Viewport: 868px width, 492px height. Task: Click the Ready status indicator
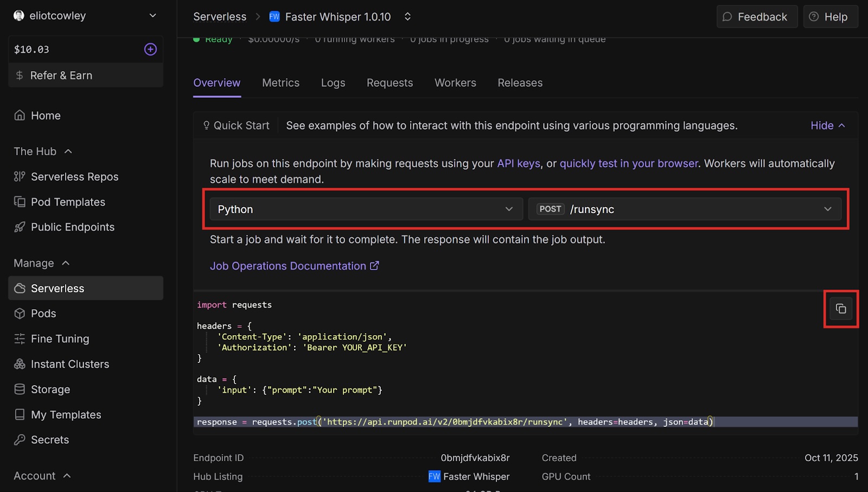click(213, 40)
